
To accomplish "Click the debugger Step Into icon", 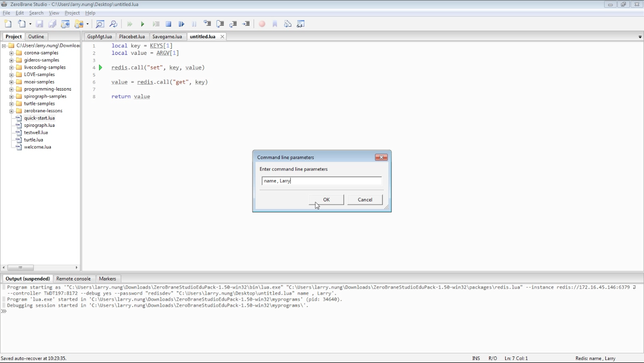I will pos(182,24).
